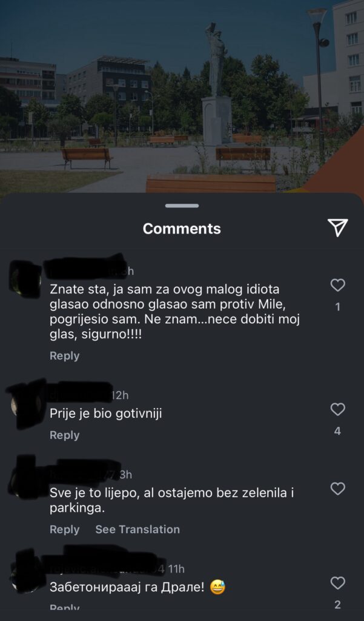Tap the comments sheet drag handle
This screenshot has height=621, width=364.
click(x=182, y=206)
